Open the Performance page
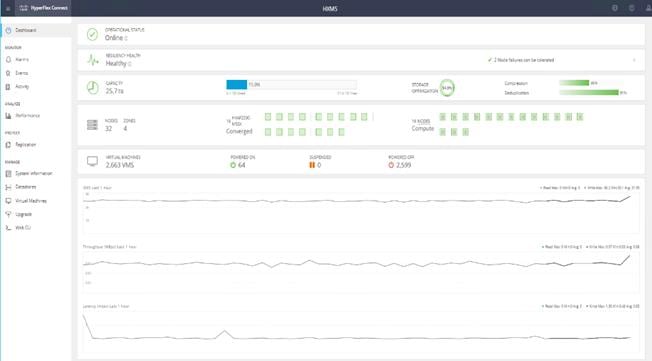The image size is (652, 361). tap(27, 116)
